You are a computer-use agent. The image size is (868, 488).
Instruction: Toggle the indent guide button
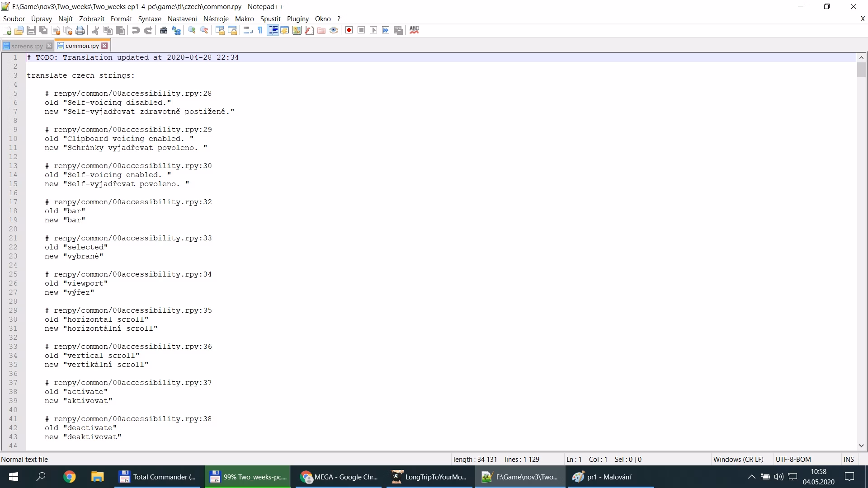273,30
